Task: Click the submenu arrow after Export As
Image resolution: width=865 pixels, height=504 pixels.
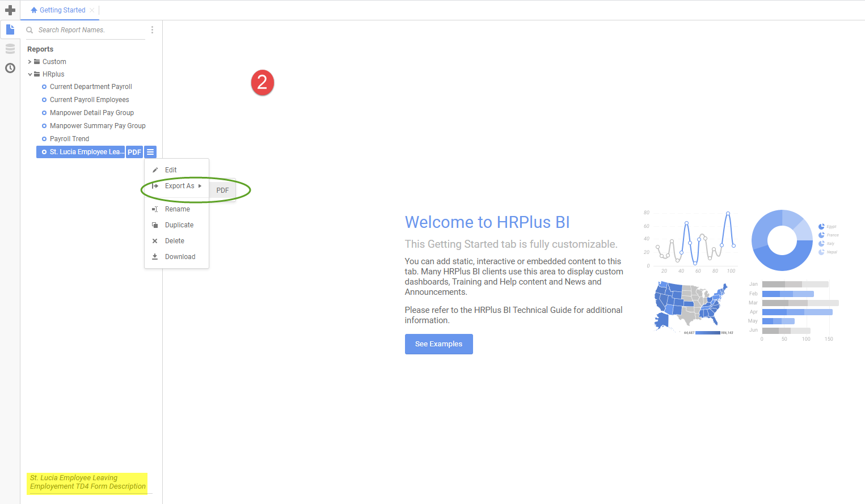Action: click(200, 186)
